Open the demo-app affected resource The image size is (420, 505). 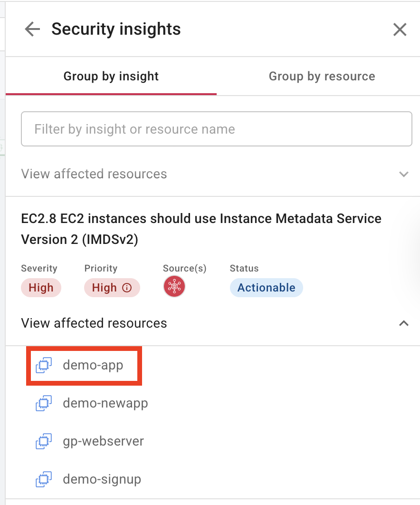(94, 366)
